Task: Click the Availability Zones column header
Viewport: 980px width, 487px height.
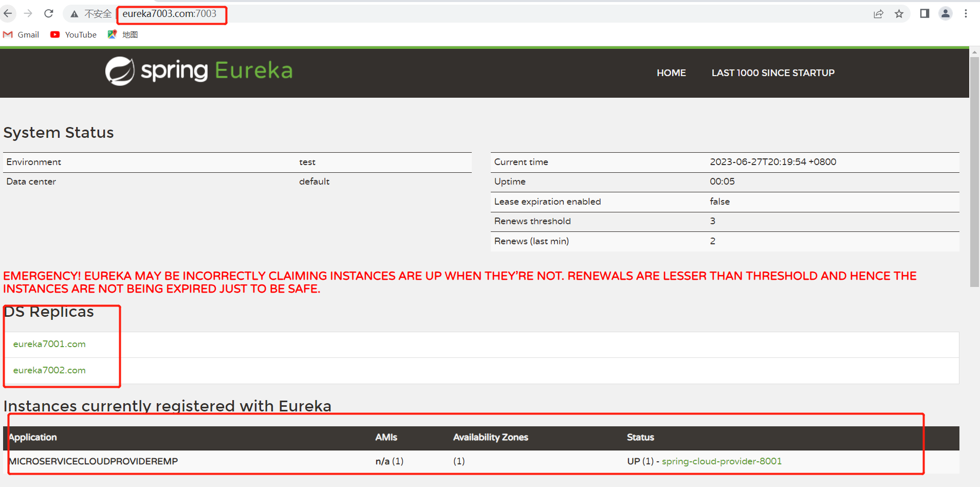Action: click(x=490, y=437)
